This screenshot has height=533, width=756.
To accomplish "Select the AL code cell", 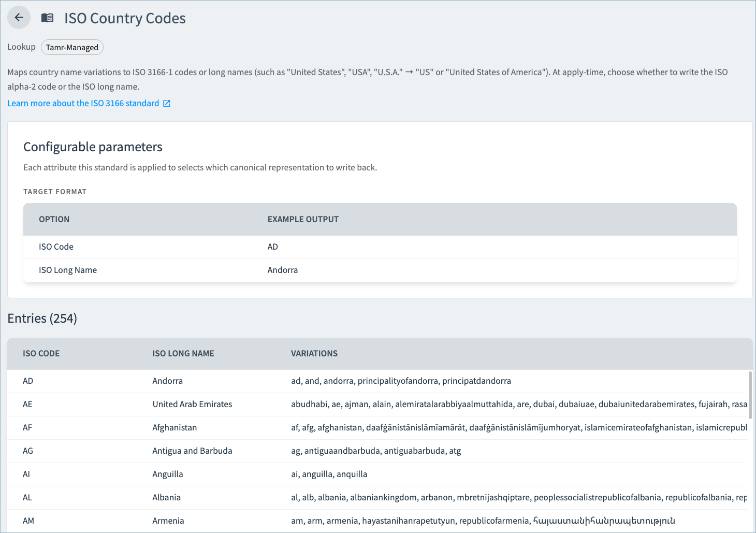I will [x=27, y=497].
